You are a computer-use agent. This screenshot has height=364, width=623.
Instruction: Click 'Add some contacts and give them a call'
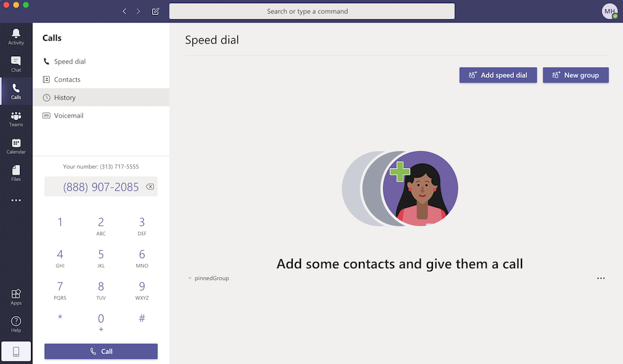tap(400, 264)
